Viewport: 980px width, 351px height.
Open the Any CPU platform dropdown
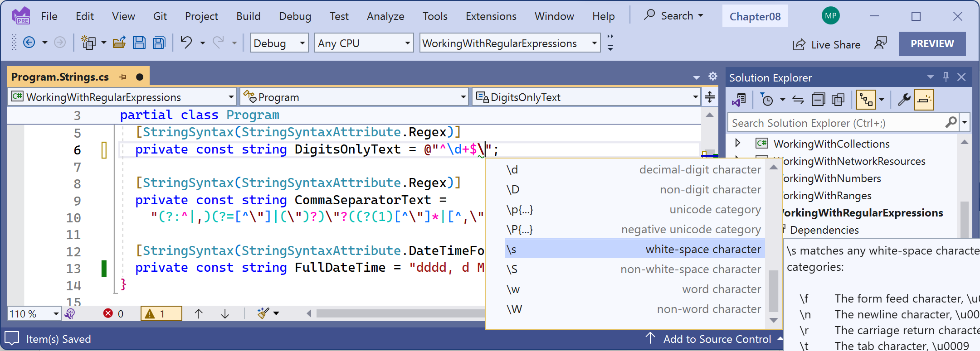point(364,43)
